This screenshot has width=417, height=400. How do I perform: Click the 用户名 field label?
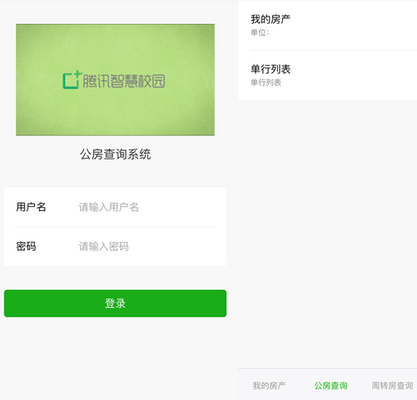coord(31,207)
